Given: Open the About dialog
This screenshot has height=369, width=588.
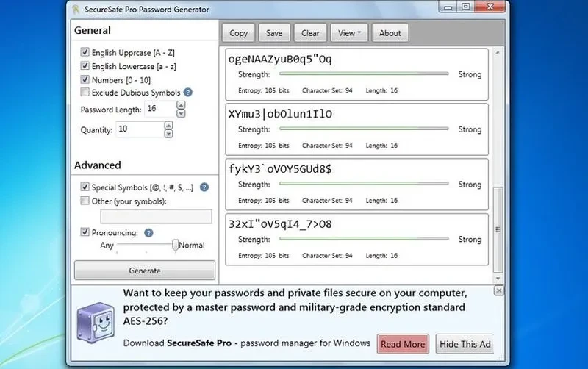Looking at the screenshot, I should pos(390,33).
